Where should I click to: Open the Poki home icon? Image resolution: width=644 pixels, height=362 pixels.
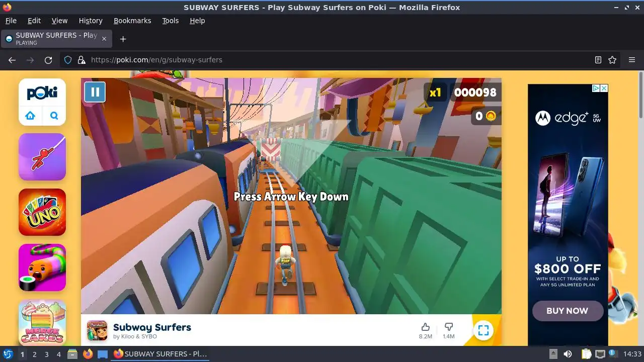point(30,116)
